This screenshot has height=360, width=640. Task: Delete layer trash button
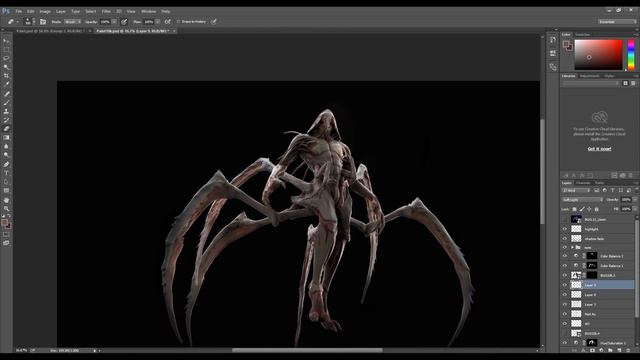pos(629,350)
